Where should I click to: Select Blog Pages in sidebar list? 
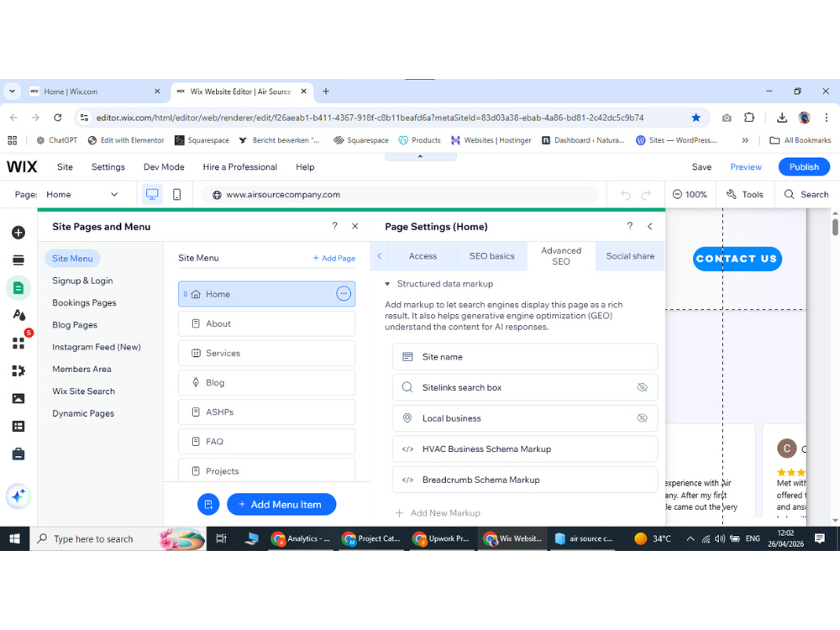point(75,324)
